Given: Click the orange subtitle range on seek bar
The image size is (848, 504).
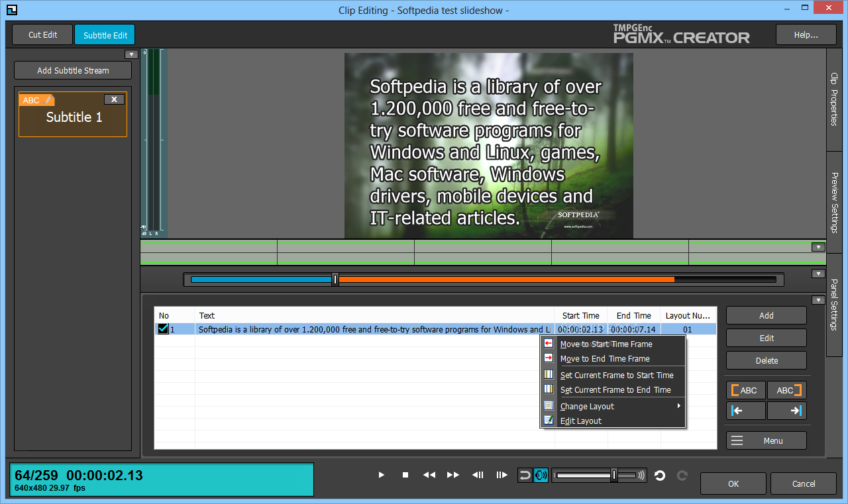Looking at the screenshot, I should [x=506, y=279].
